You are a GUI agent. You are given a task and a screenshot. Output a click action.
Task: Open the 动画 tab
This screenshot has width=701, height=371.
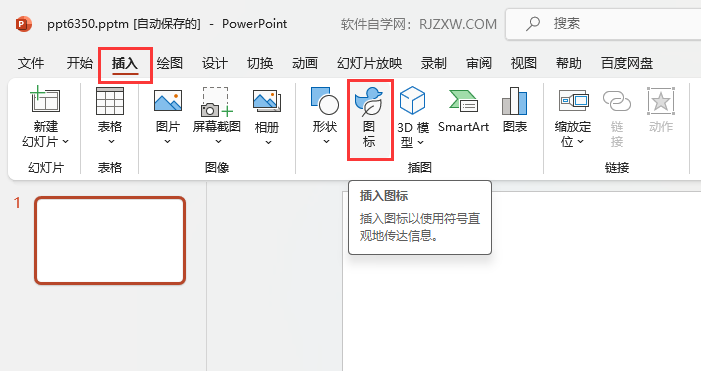click(x=305, y=63)
